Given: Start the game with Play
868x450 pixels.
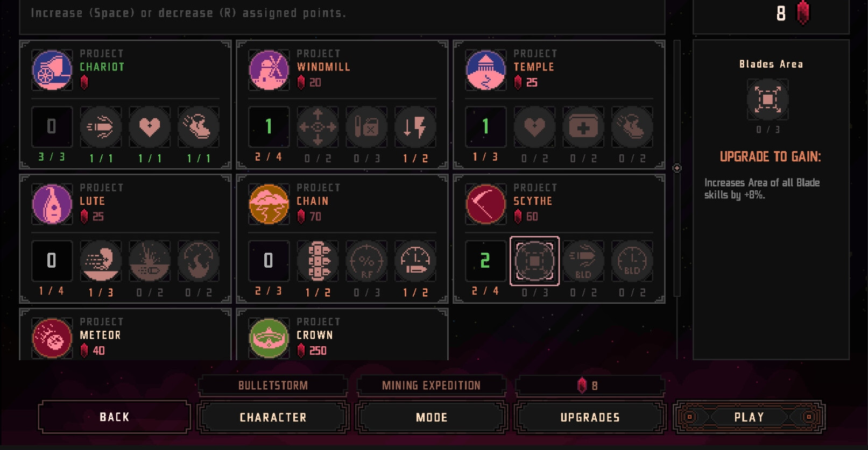Looking at the screenshot, I should click(x=749, y=417).
